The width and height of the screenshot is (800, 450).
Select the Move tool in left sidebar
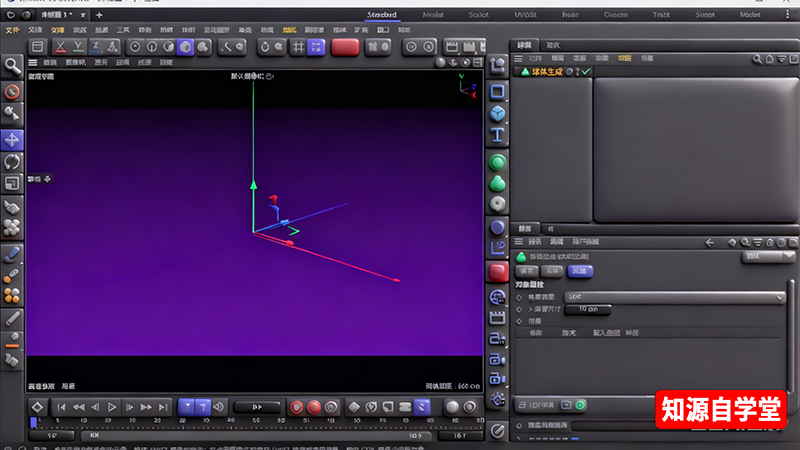point(12,139)
